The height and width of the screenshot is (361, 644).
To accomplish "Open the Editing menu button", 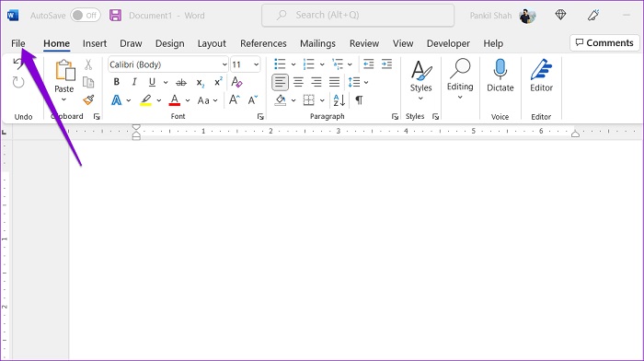I will (x=460, y=79).
